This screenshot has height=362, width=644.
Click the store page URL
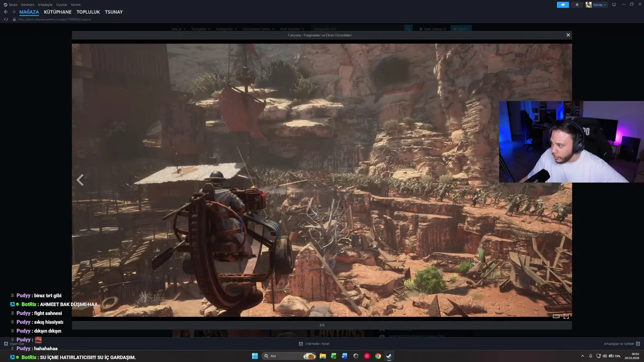tap(55, 19)
